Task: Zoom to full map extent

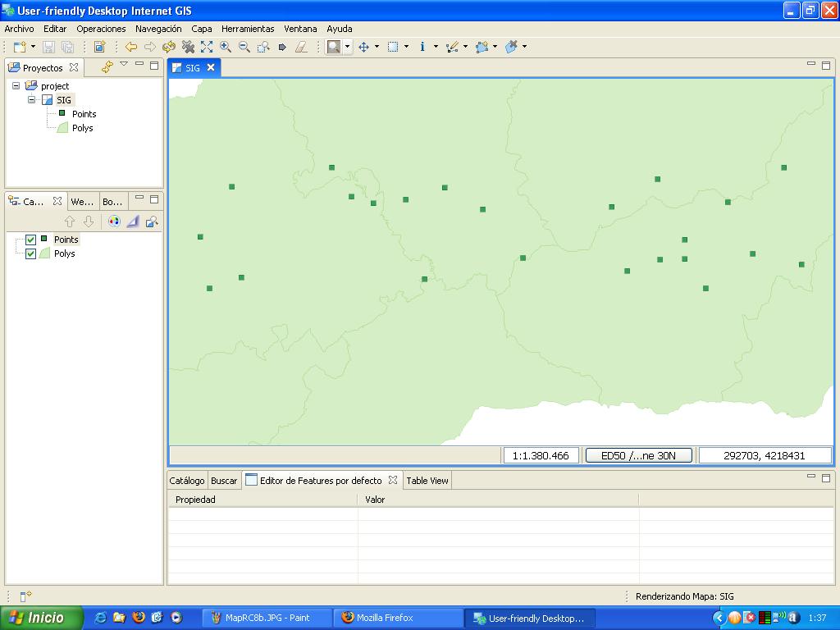Action: point(207,48)
